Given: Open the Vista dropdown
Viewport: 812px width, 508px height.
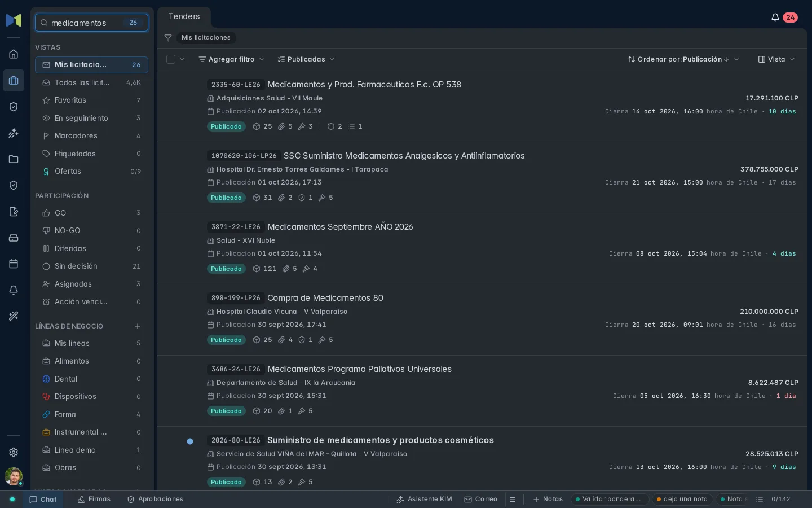Looking at the screenshot, I should click(x=776, y=59).
